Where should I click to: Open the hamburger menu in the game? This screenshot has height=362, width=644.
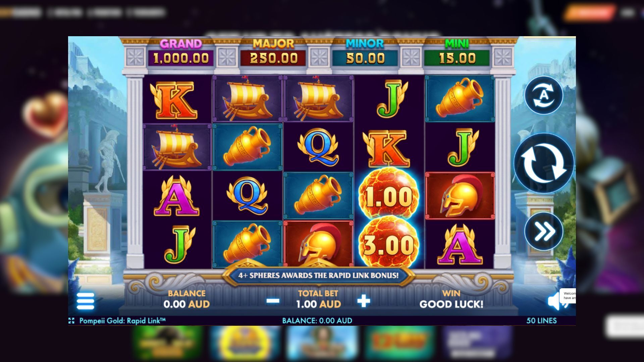tap(86, 301)
